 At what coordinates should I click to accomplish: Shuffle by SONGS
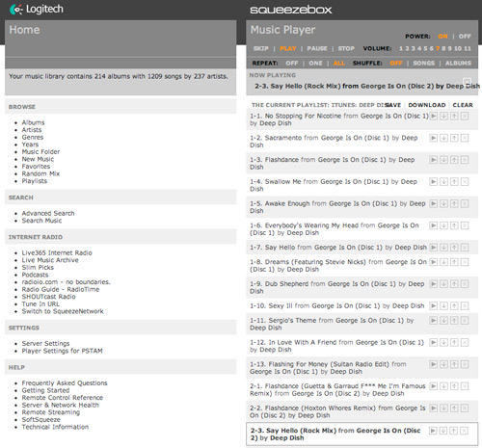tap(424, 63)
